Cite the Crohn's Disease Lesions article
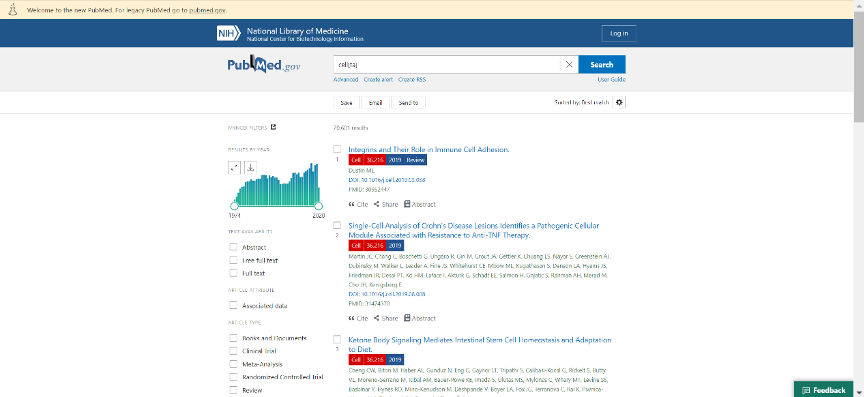Image resolution: width=864 pixels, height=397 pixels. (x=358, y=318)
